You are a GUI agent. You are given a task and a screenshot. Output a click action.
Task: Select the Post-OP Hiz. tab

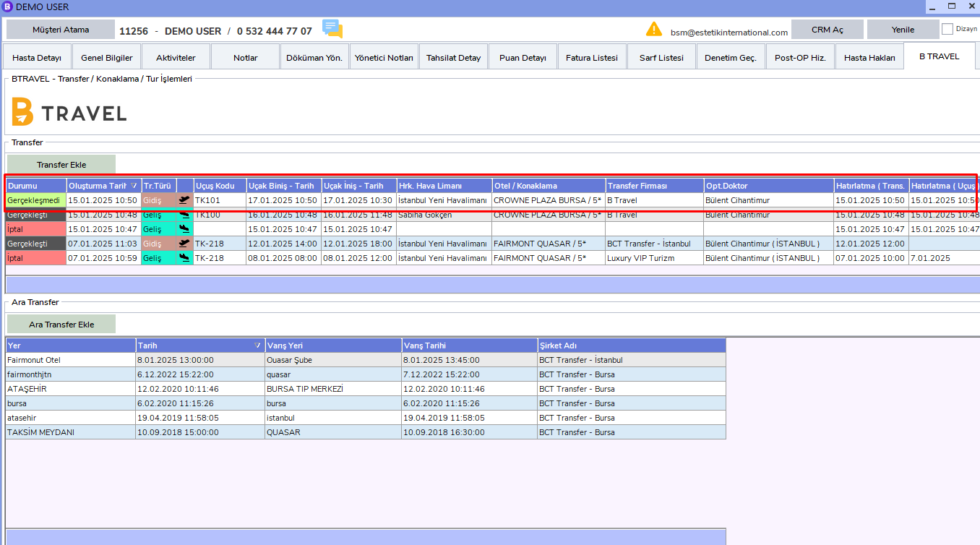pyautogui.click(x=800, y=57)
